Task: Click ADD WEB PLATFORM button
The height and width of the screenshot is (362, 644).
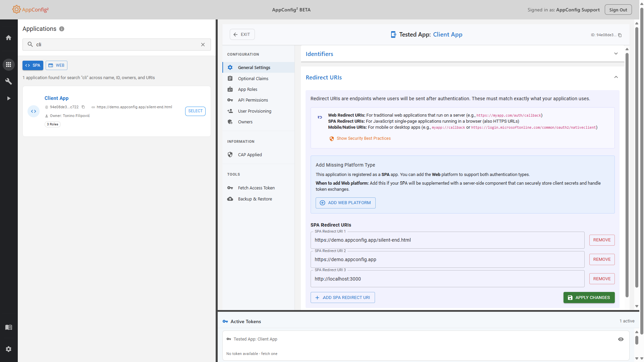Action: pyautogui.click(x=345, y=203)
